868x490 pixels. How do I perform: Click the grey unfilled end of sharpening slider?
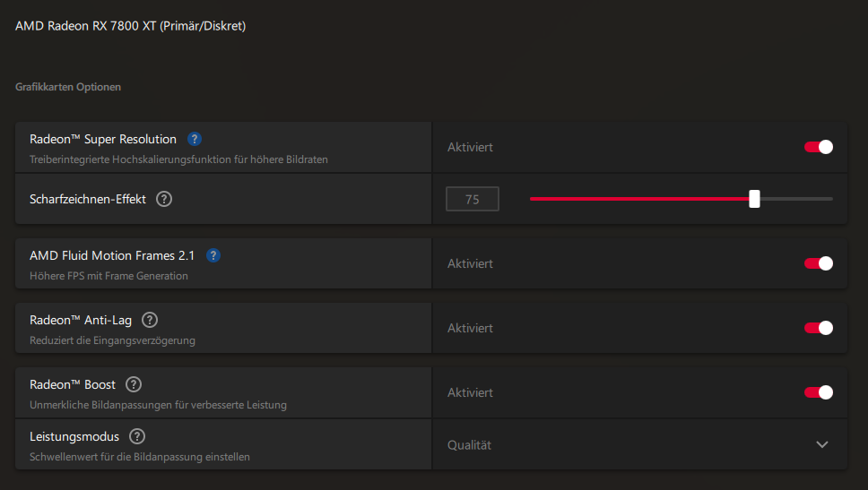(798, 199)
